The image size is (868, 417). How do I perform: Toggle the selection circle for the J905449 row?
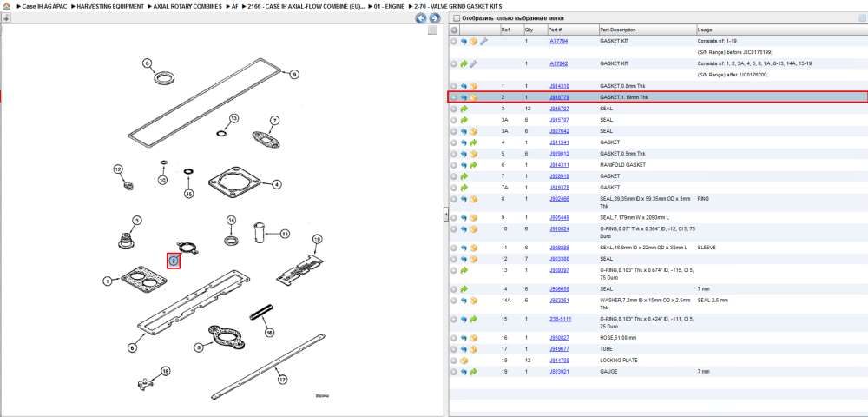click(x=454, y=218)
